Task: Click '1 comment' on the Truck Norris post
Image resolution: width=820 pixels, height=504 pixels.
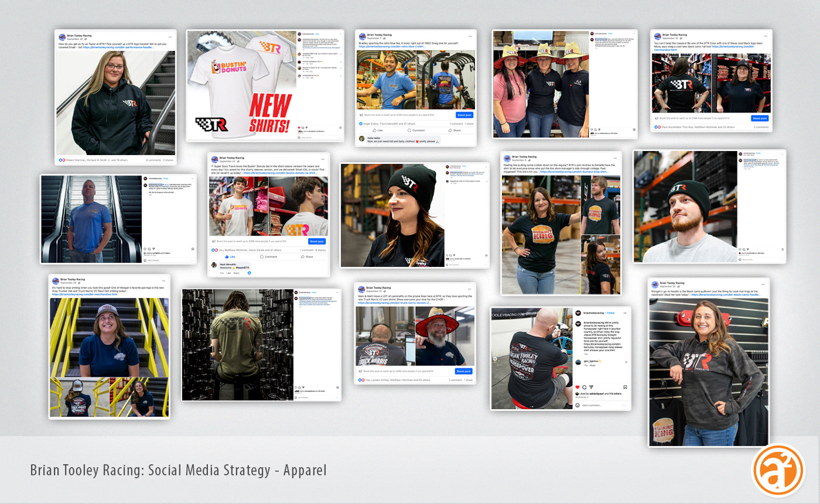Action: [x=455, y=380]
